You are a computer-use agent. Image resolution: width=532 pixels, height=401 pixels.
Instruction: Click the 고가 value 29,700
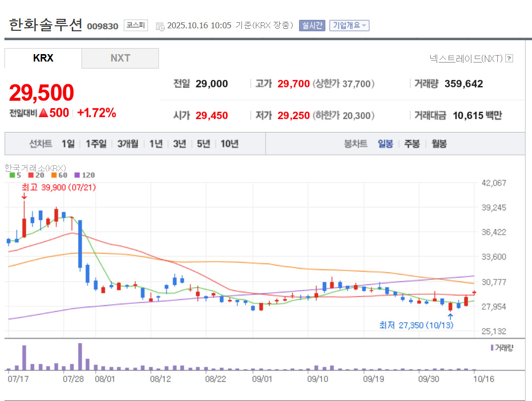294,84
